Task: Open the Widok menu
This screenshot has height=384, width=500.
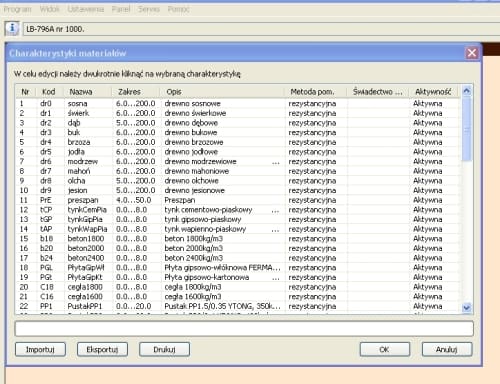Action: (x=49, y=9)
